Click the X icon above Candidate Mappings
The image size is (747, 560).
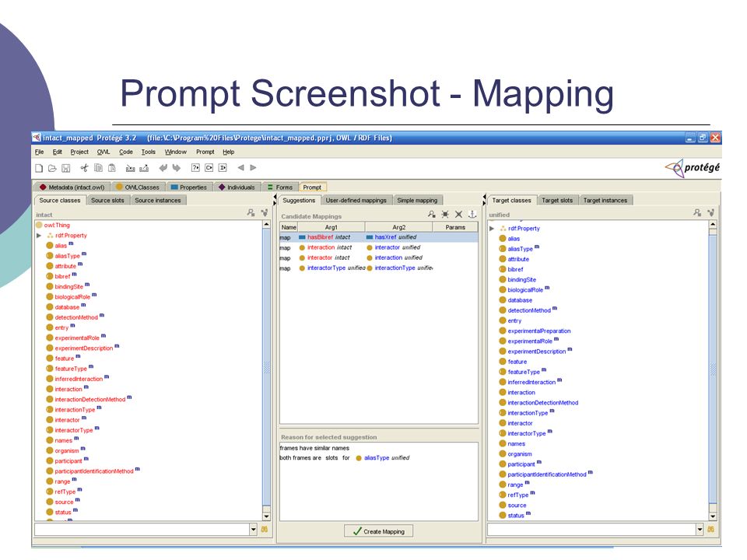point(458,215)
